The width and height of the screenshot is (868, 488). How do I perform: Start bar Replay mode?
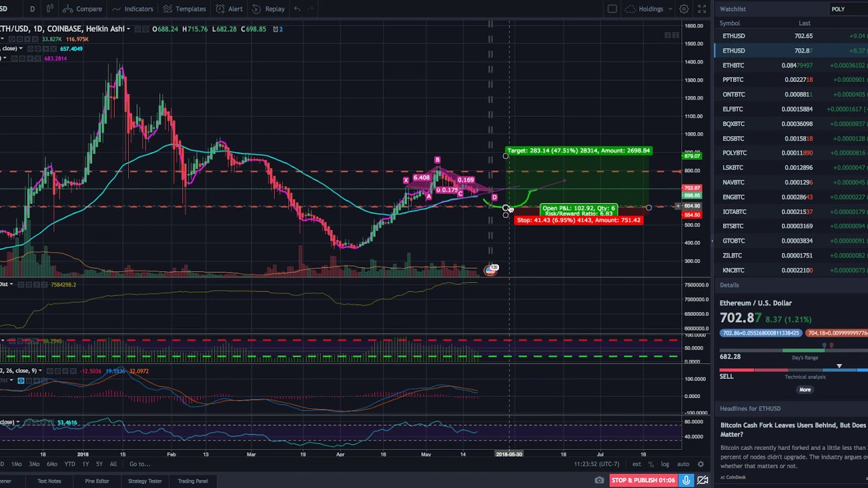[x=269, y=9]
